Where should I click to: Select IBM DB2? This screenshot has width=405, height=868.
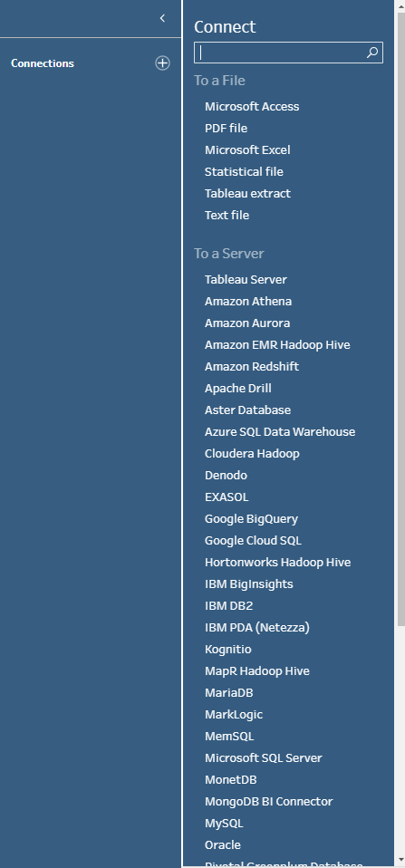click(x=228, y=605)
